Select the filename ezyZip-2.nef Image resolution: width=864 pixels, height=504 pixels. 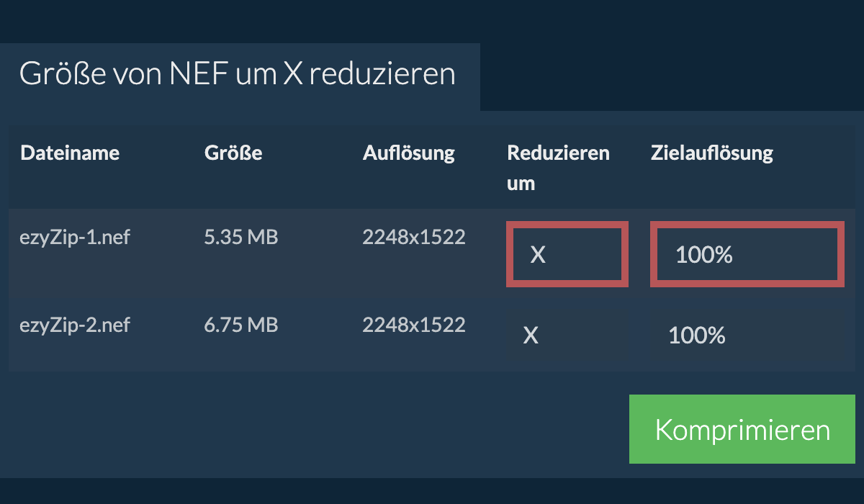75,325
